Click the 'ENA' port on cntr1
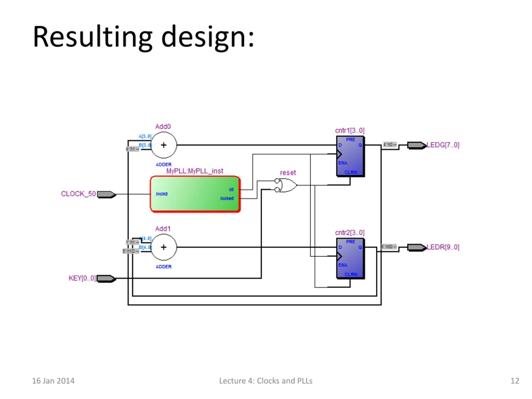Screen dimensions: 532x399 (x=343, y=163)
